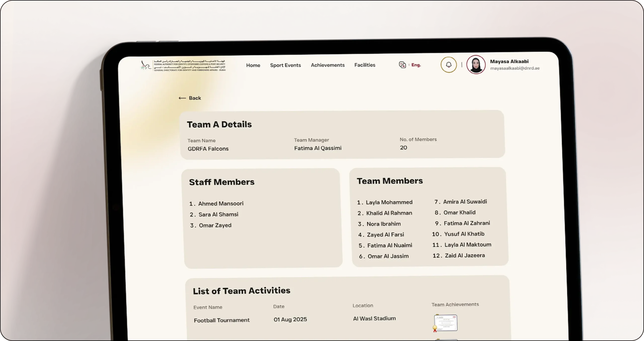Open Mayasa Alkaabi's profile avatar

(476, 65)
